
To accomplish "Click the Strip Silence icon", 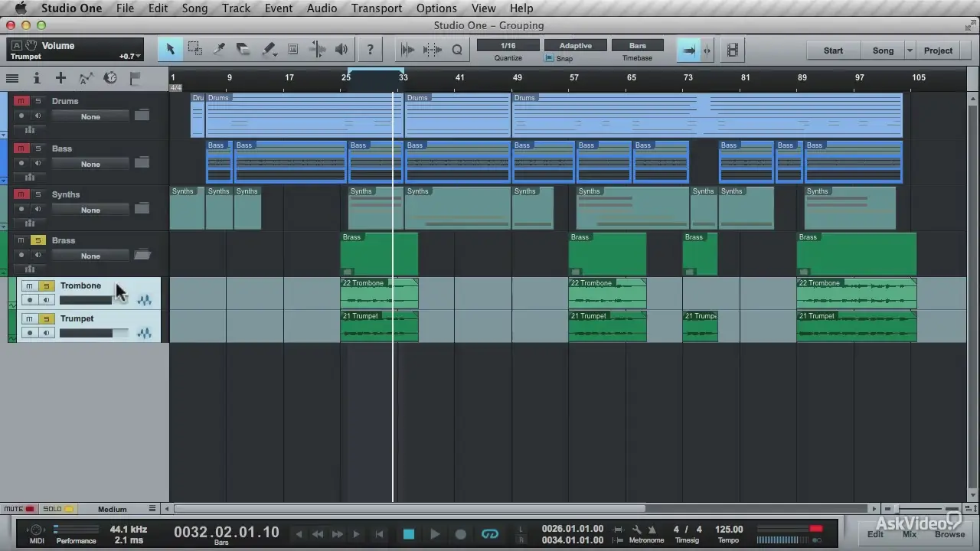I will pos(407,50).
